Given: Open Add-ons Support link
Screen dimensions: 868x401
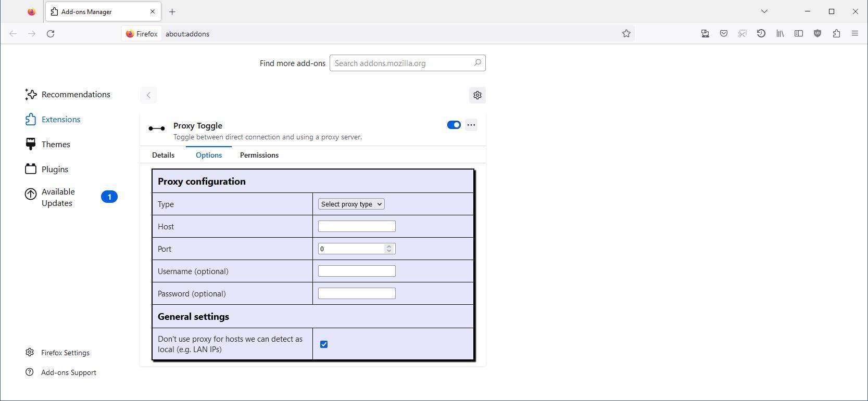Looking at the screenshot, I should coord(69,372).
